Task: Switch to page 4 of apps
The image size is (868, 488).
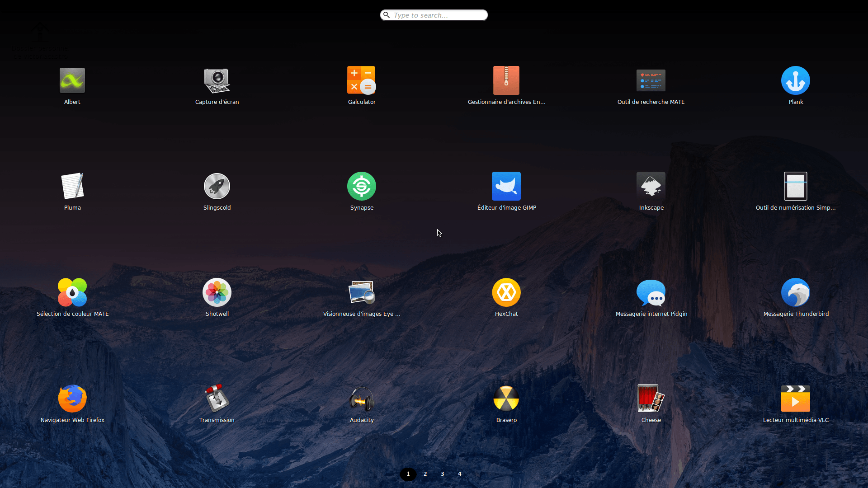Action: coord(459,474)
